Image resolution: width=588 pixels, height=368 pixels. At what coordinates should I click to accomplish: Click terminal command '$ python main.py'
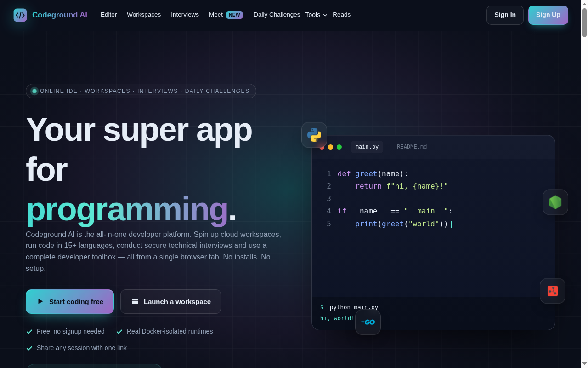coord(349,307)
